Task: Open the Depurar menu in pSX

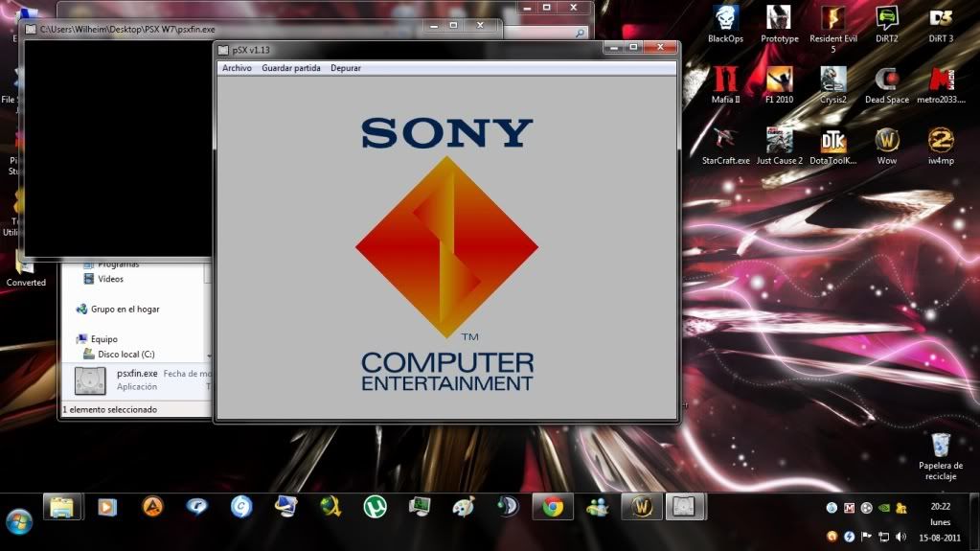Action: point(346,68)
